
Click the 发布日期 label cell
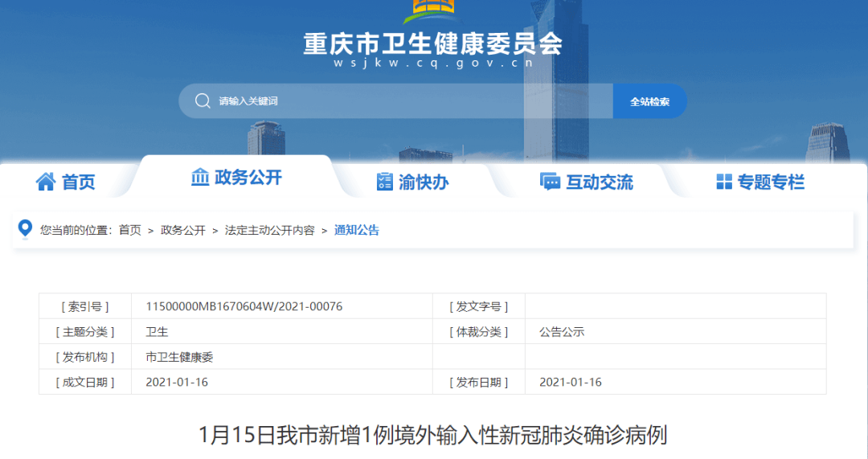tap(479, 382)
